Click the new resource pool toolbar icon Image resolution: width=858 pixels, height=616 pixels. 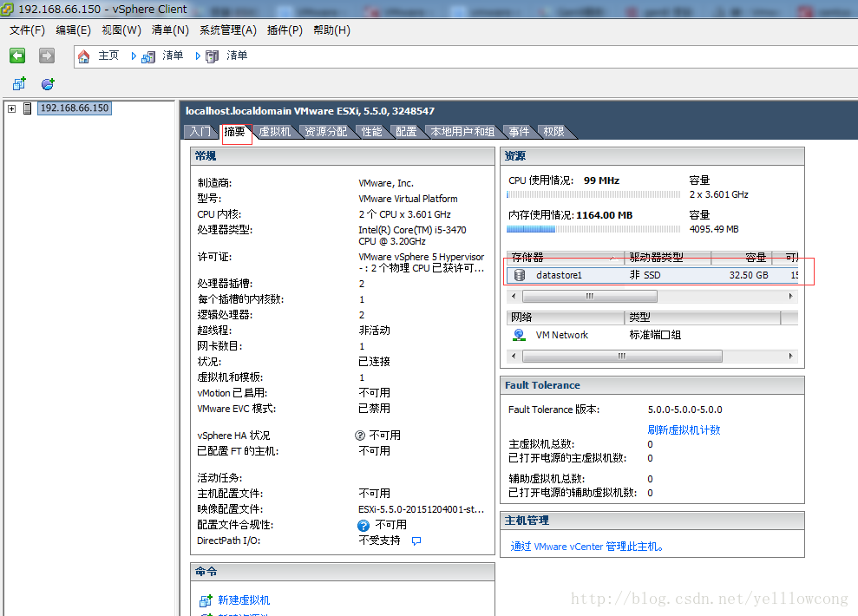(49, 83)
